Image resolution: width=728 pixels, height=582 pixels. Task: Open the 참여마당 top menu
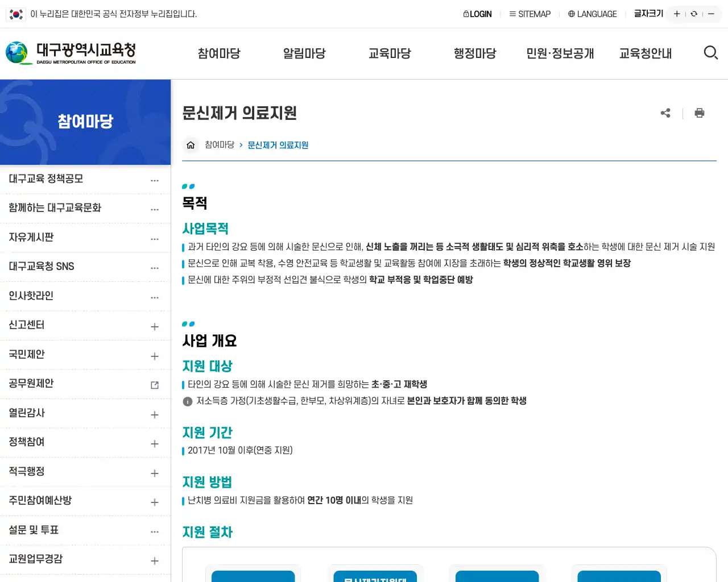[219, 53]
